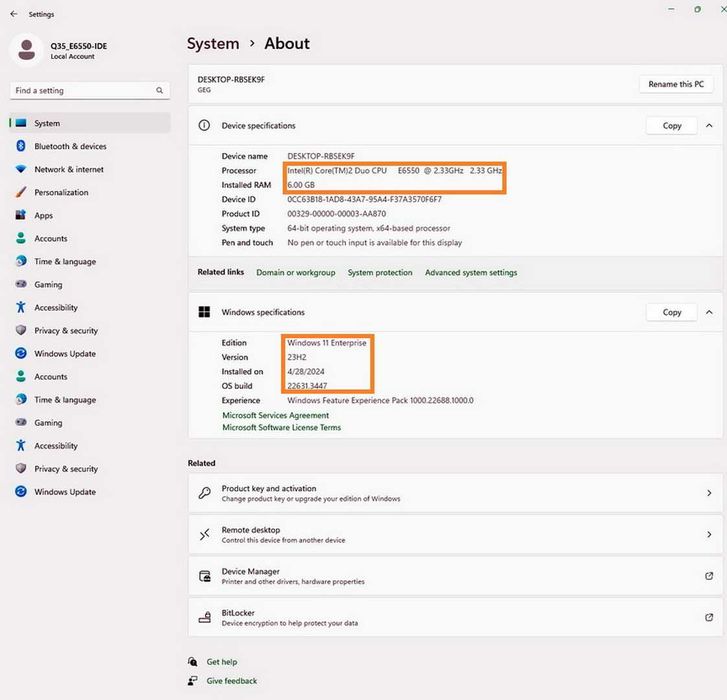Open the Personalization section

point(61,192)
